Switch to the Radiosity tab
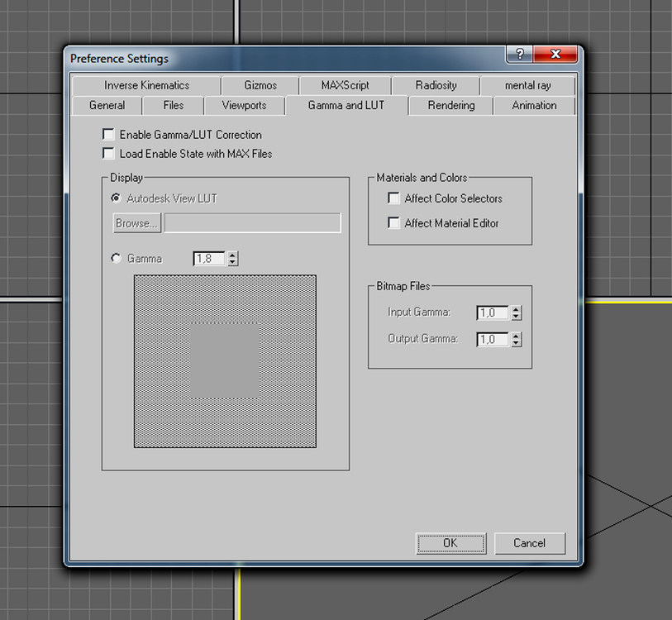The height and width of the screenshot is (620, 672). 436,85
